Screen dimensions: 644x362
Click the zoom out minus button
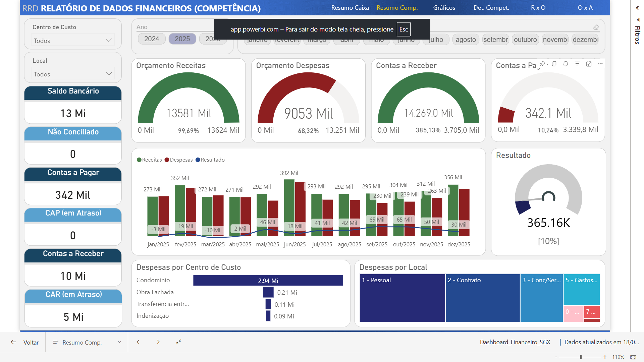(x=556, y=357)
